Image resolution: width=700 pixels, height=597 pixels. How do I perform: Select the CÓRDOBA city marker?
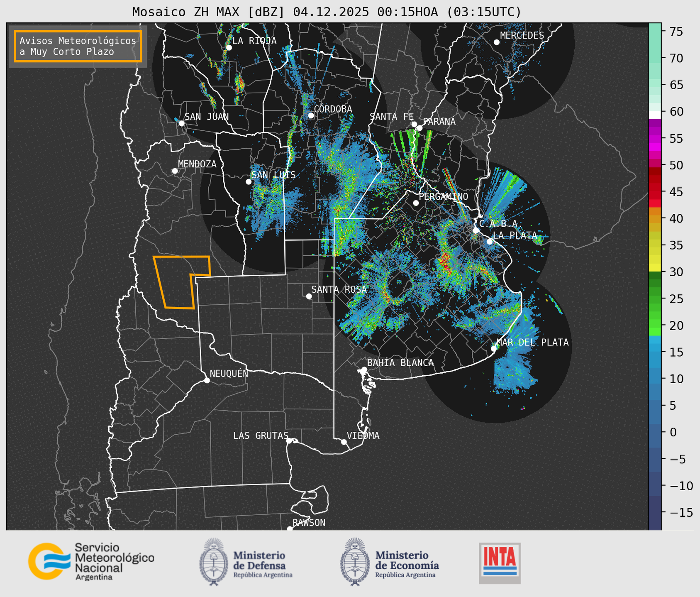coord(311,115)
